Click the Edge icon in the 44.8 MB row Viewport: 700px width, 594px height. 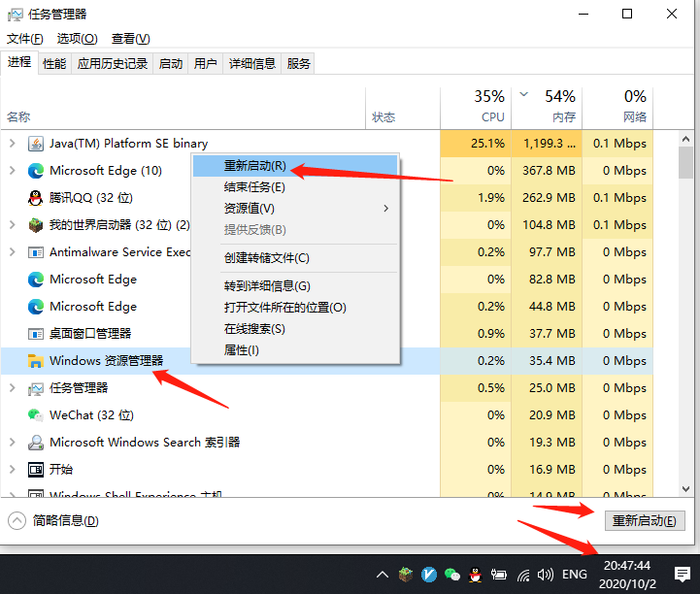(x=36, y=307)
